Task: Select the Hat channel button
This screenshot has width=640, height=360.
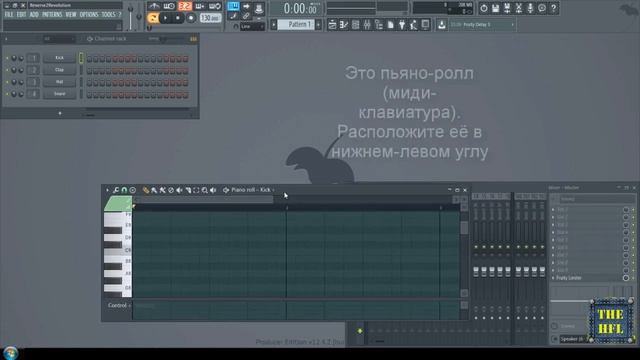Action: [x=60, y=82]
